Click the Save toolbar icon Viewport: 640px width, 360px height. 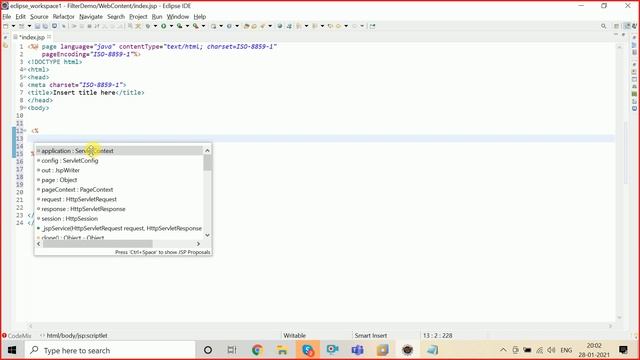[37, 26]
